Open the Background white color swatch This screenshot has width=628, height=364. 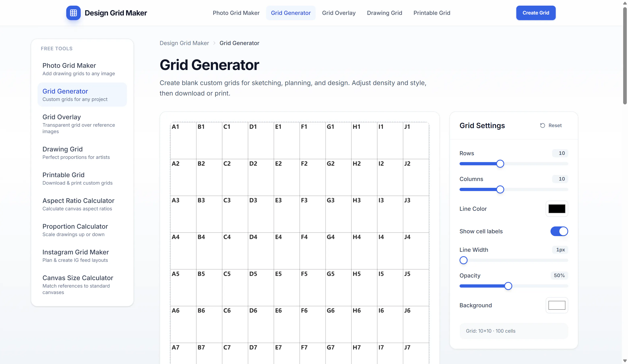[557, 305]
